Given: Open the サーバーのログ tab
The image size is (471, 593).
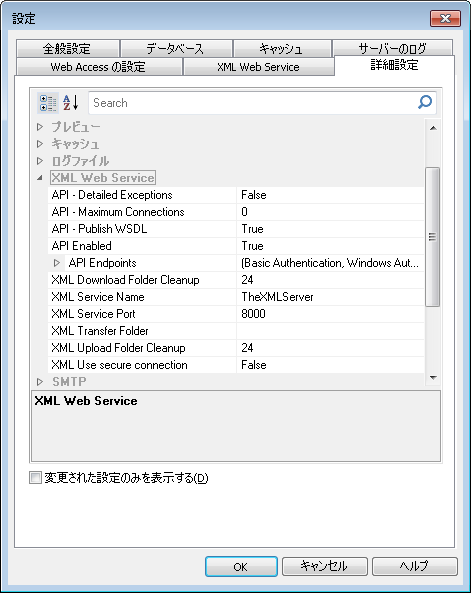Looking at the screenshot, I should pyautogui.click(x=392, y=48).
